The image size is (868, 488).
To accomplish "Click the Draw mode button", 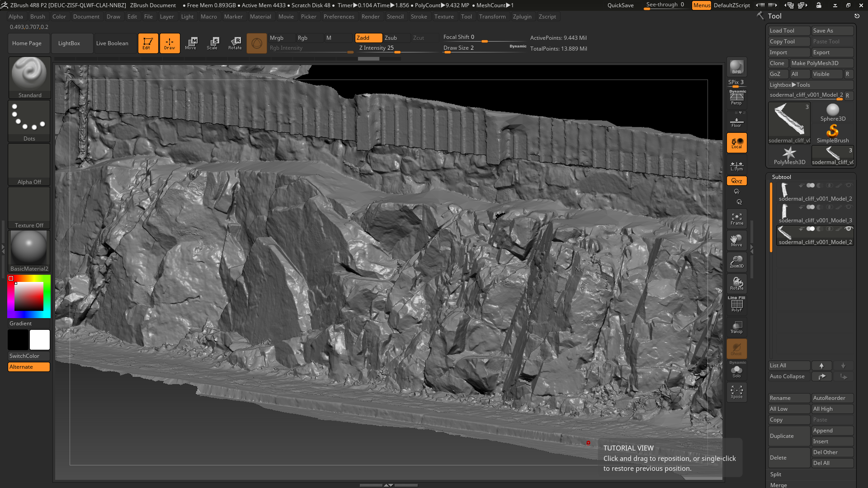I will (x=170, y=43).
